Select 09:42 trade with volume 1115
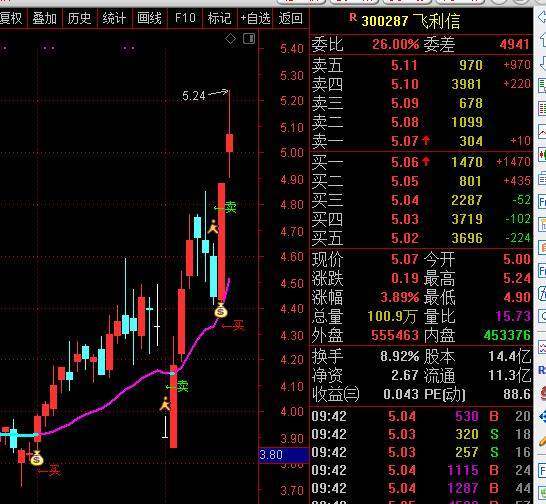 421,470
